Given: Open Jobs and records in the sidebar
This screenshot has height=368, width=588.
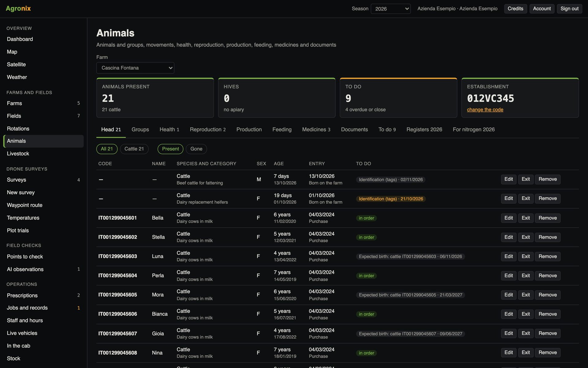Looking at the screenshot, I should (x=43, y=308).
